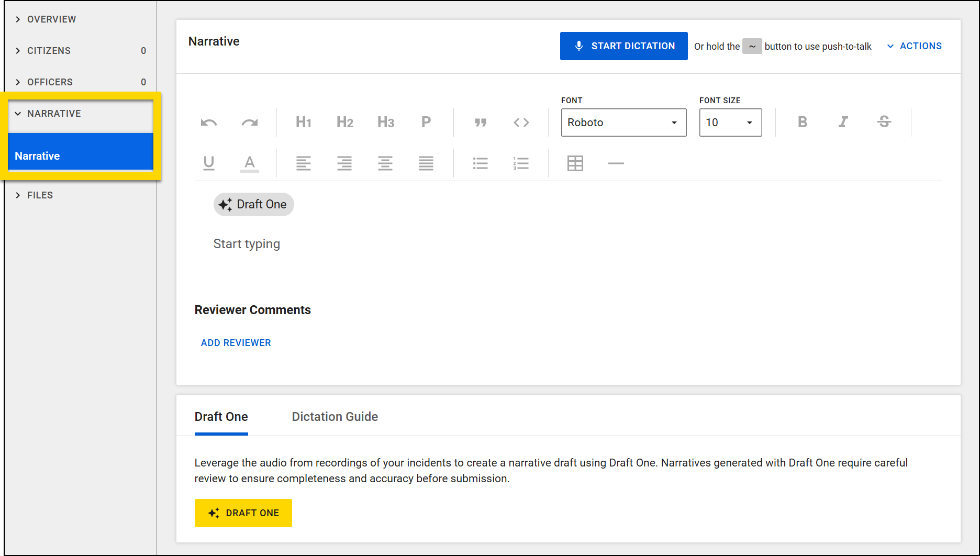Click the Redo icon

coord(250,122)
